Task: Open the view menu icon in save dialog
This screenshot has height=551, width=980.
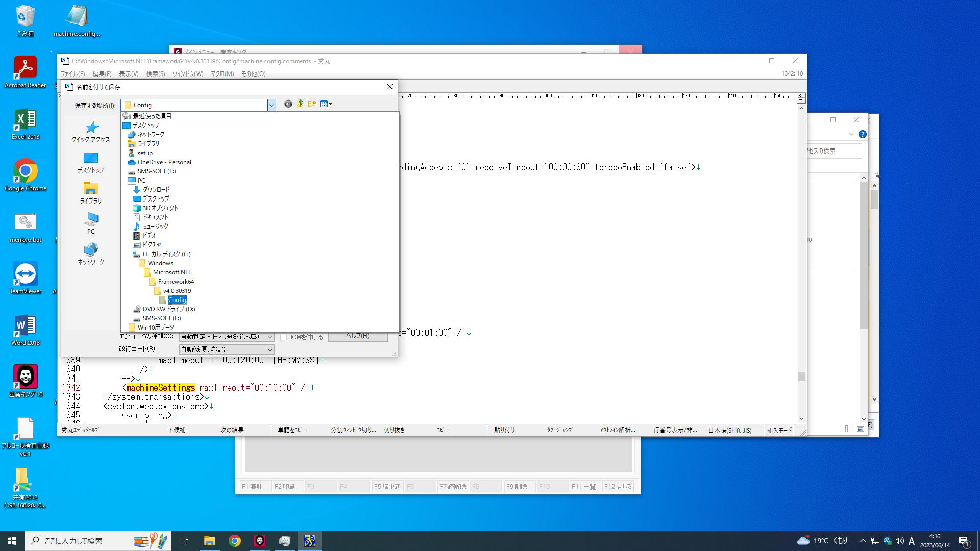Action: point(326,104)
